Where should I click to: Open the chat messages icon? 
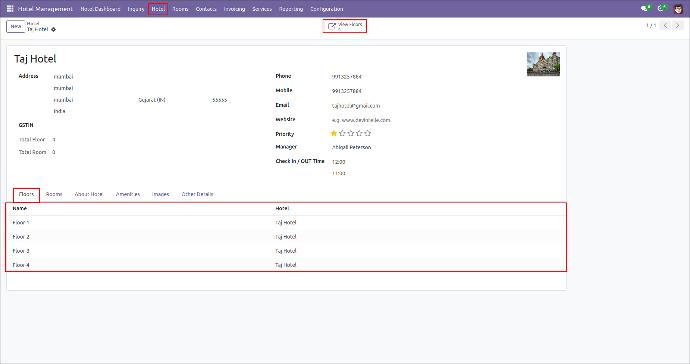point(646,8)
